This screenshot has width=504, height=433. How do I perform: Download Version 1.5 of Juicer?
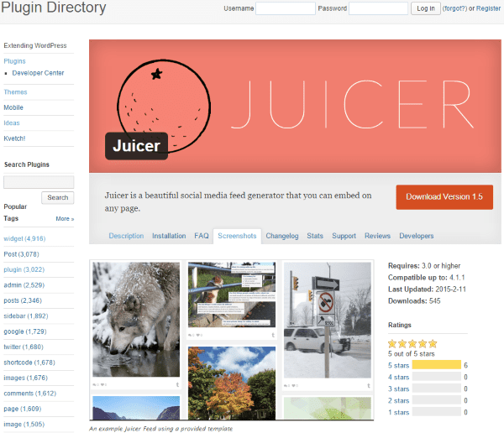coord(444,197)
